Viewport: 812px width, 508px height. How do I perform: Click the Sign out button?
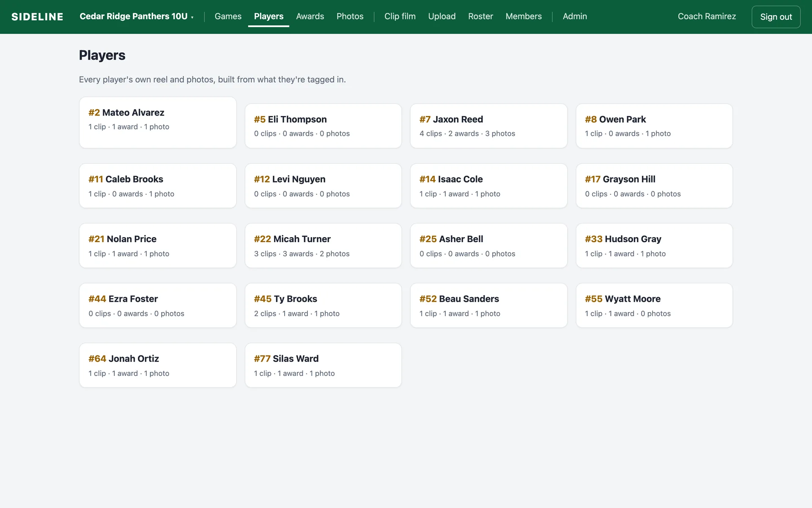click(x=776, y=17)
